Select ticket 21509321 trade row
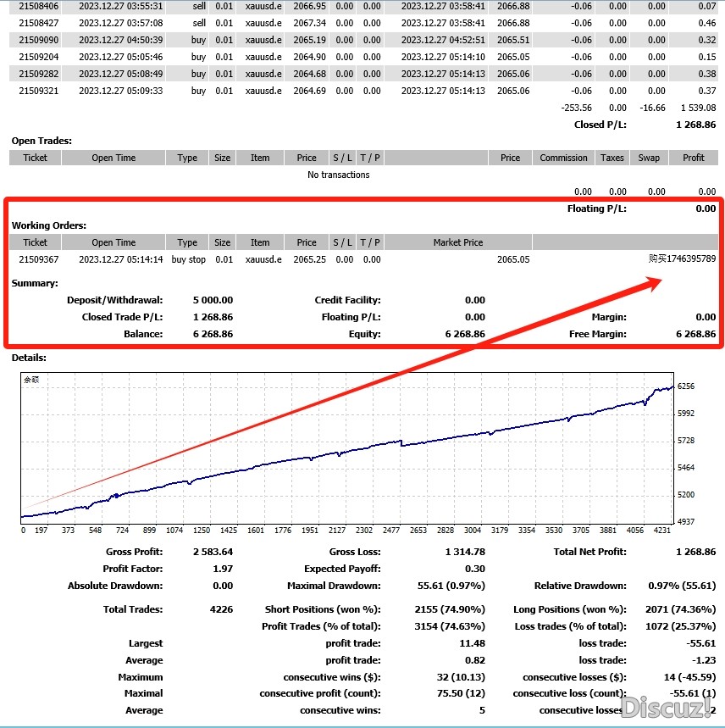The width and height of the screenshot is (725, 728). point(39,91)
